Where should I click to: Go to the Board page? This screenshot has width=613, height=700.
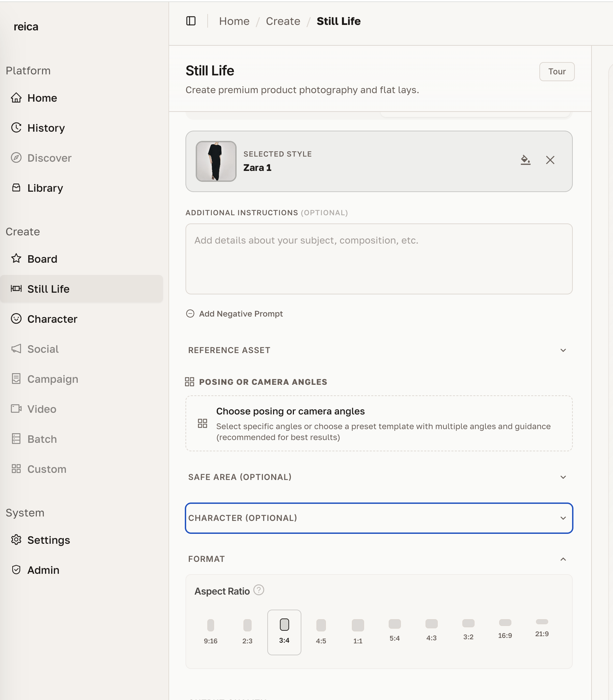(42, 259)
